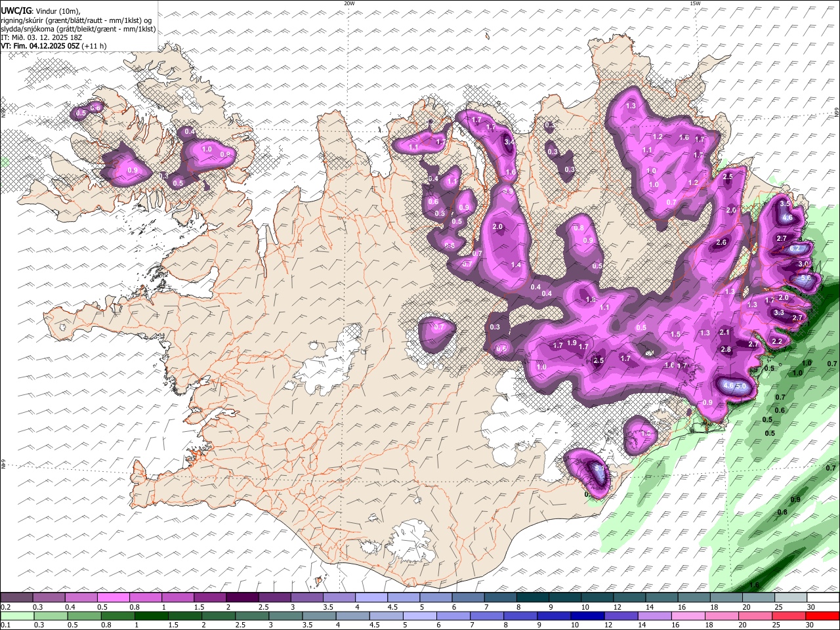
Task: Click the '20W' longitude label
Action: [x=349, y=3]
